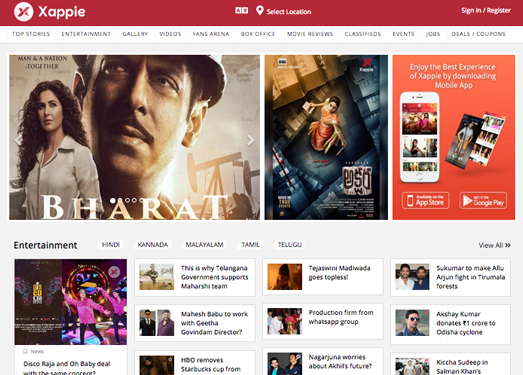Click Sign In / Register link

tap(486, 10)
